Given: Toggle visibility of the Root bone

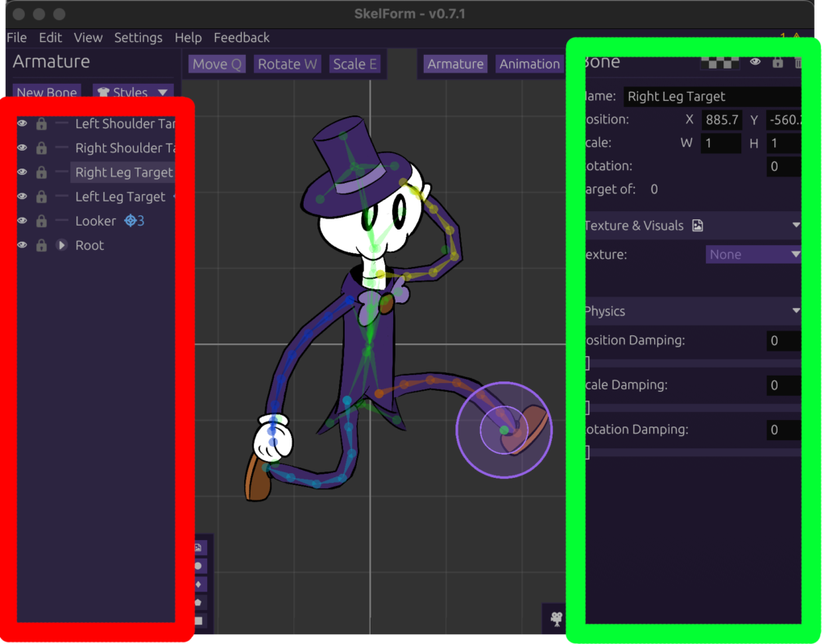Looking at the screenshot, I should point(22,245).
